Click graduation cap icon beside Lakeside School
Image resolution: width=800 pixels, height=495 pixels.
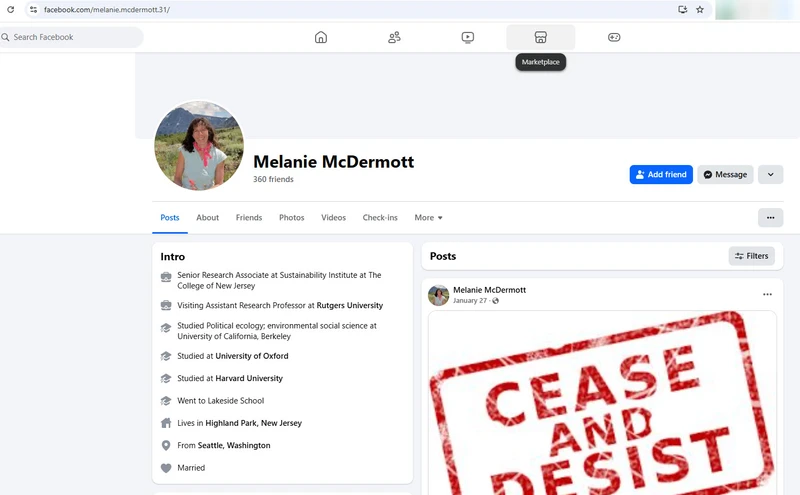click(166, 401)
